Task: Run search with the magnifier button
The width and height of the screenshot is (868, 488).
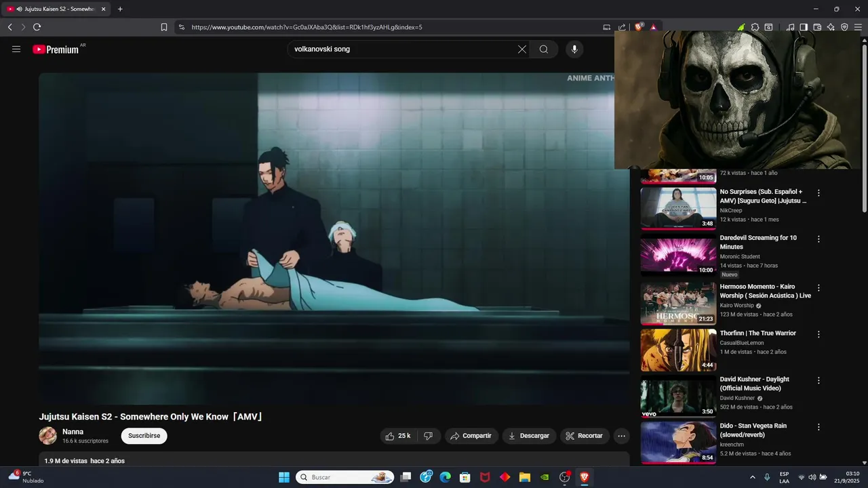Action: (544, 49)
